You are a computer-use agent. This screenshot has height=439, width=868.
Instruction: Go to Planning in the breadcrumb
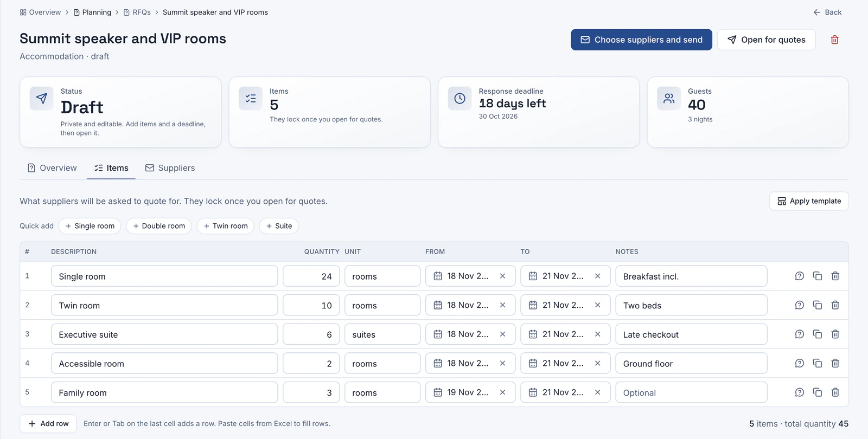[92, 12]
